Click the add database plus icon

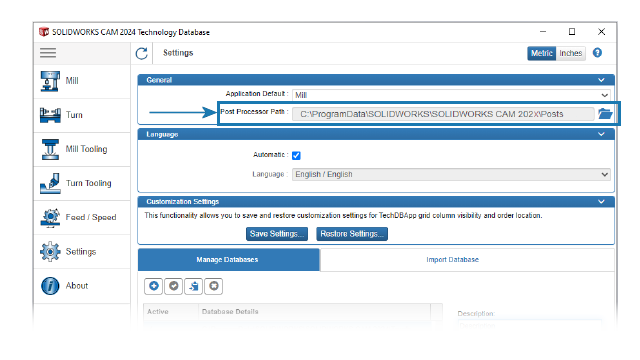(153, 286)
